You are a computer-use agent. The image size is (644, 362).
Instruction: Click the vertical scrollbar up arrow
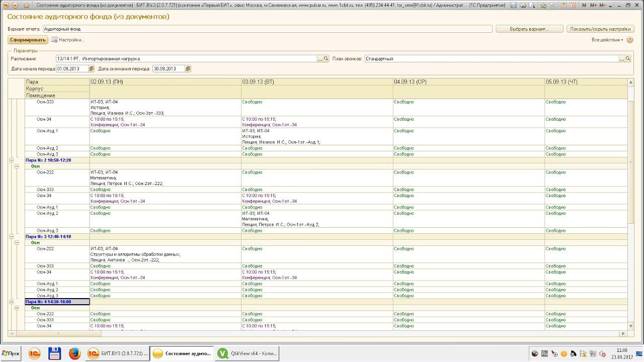point(631,82)
